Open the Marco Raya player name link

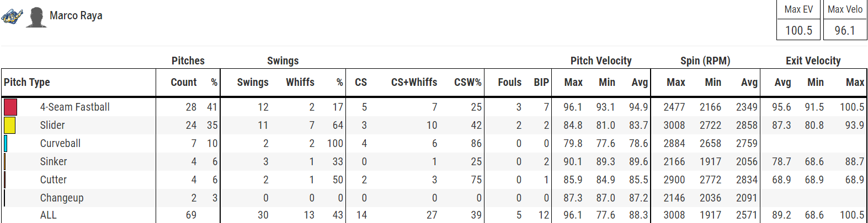[x=76, y=15]
